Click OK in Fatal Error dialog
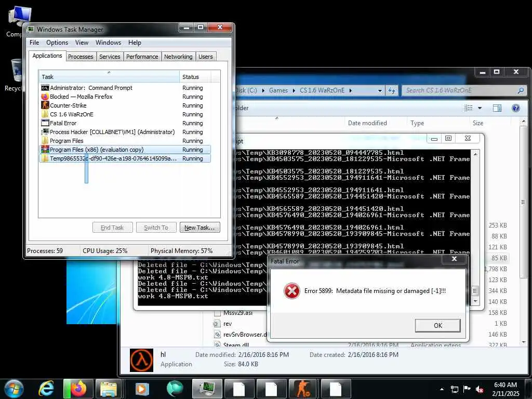The image size is (532, 399). [x=437, y=325]
